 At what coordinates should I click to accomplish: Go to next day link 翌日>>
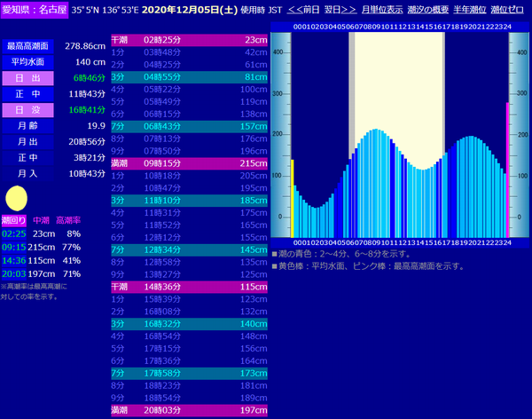(340, 10)
